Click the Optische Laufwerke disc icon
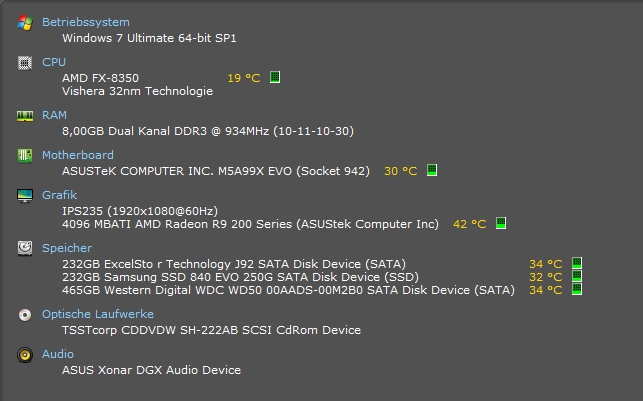This screenshot has width=643, height=401. (25, 314)
